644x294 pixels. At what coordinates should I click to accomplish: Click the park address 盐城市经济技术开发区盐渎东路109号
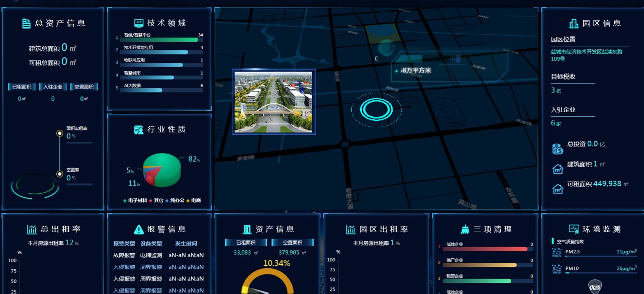click(x=586, y=55)
